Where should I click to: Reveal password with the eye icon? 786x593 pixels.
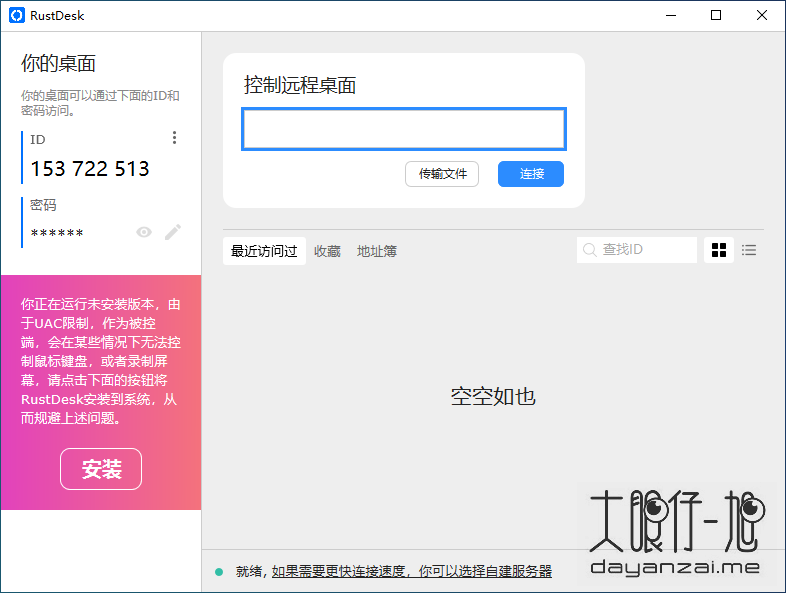tap(144, 232)
